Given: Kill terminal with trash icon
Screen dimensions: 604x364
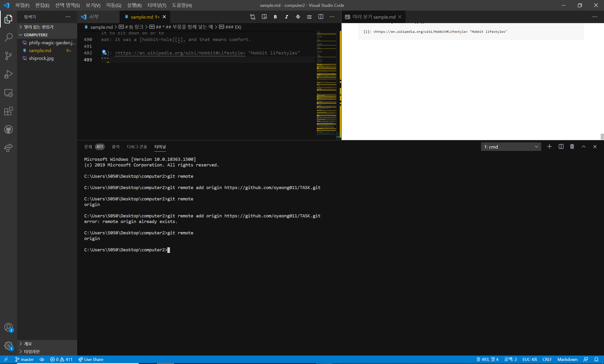Looking at the screenshot, I should click(572, 147).
